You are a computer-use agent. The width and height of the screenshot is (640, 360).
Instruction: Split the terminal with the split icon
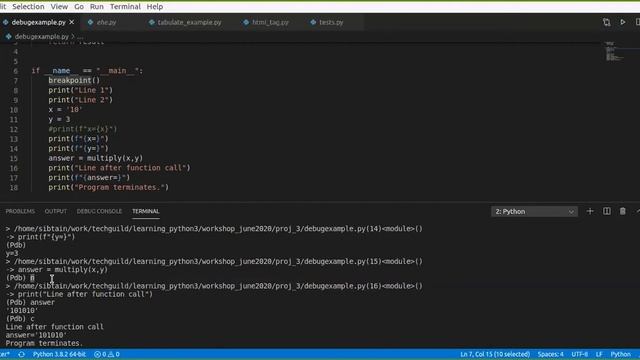coord(607,211)
